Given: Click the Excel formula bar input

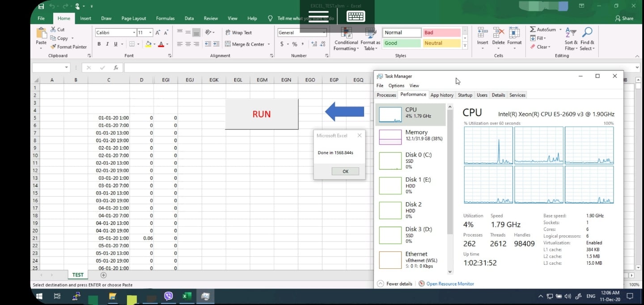Looking at the screenshot, I should [379, 68].
